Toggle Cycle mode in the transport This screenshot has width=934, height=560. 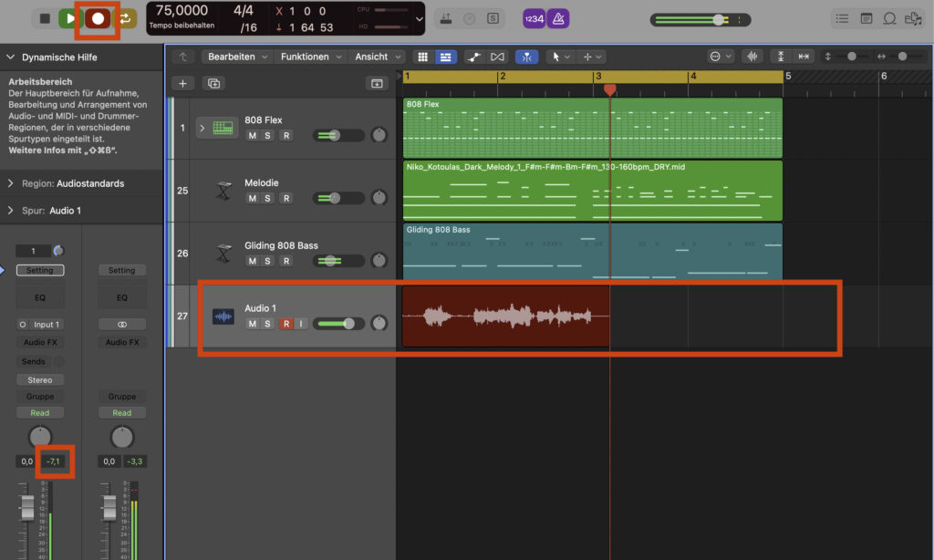(125, 18)
